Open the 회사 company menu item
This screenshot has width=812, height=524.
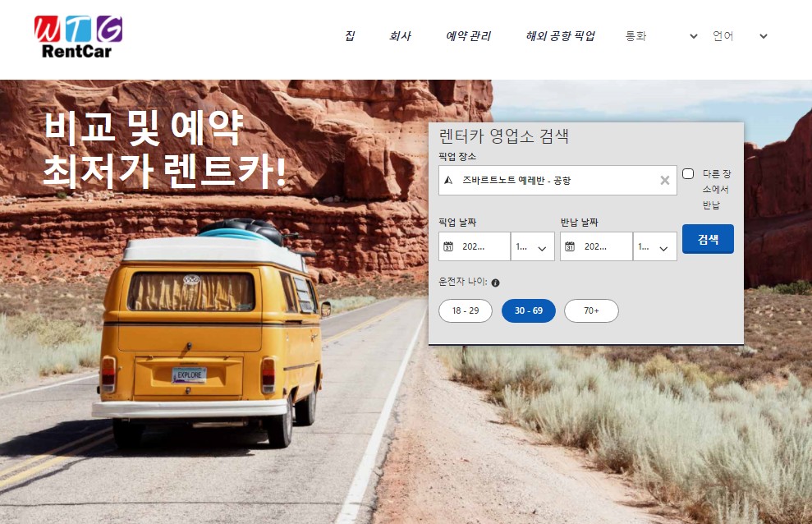tap(400, 36)
